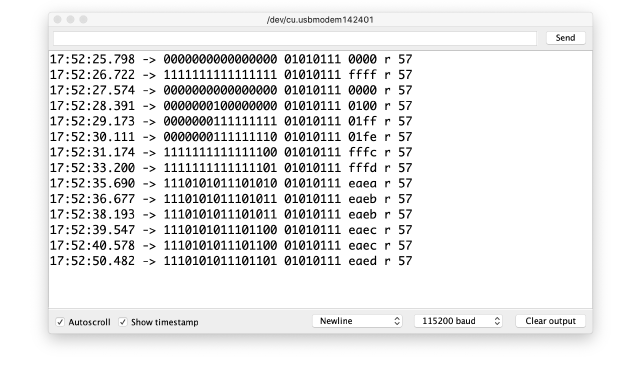Click binary value 1111111111111101

[x=220, y=168]
